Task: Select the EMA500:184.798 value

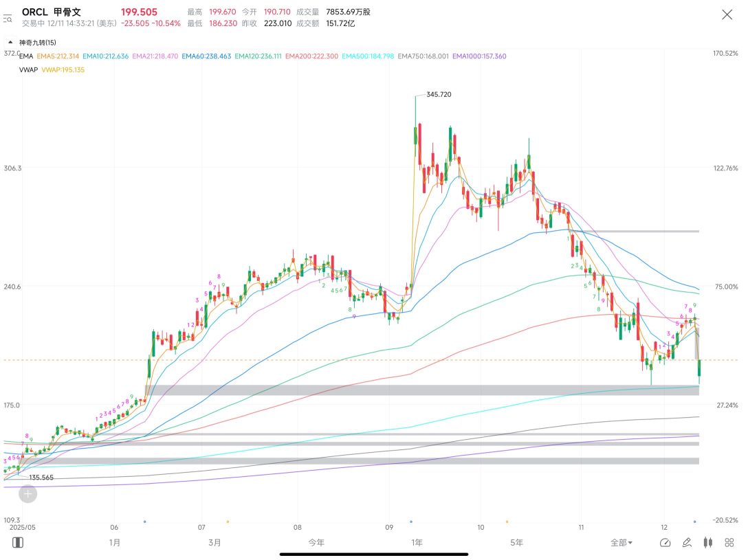Action: [x=368, y=56]
